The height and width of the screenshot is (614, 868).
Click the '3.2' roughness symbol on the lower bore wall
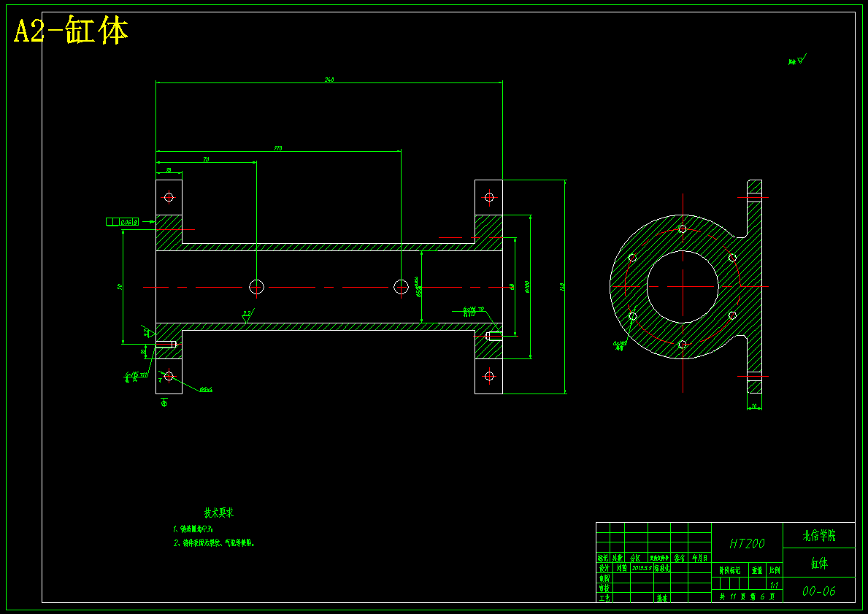click(x=247, y=317)
